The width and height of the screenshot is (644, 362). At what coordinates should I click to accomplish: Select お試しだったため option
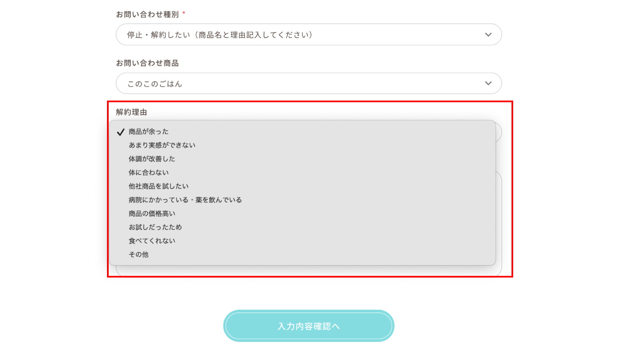click(x=302, y=227)
